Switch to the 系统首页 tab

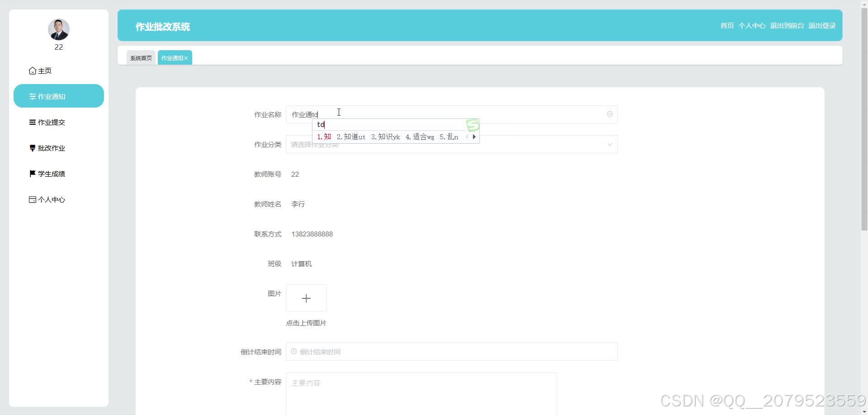141,57
